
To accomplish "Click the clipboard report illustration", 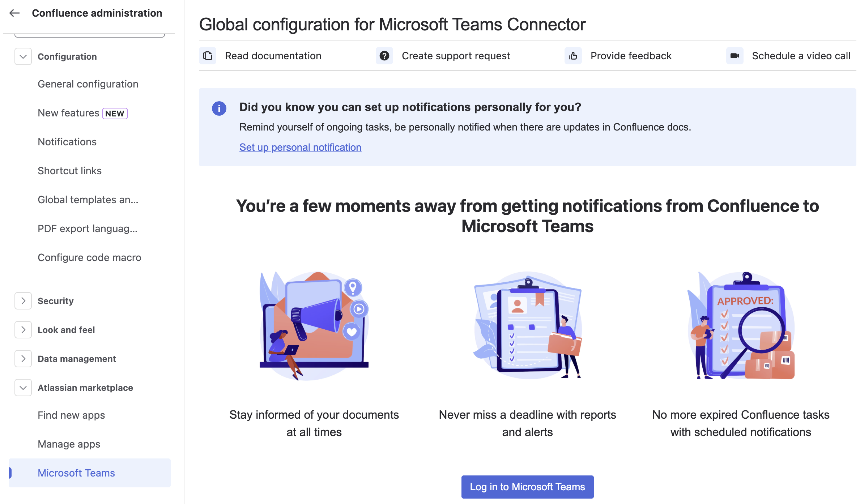I will [x=527, y=325].
